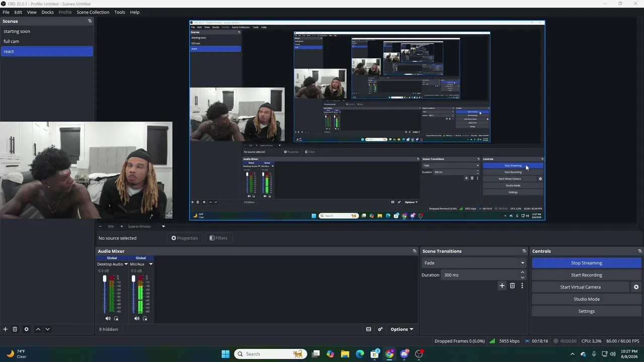Undock the Audio Mixer panel
The height and width of the screenshot is (362, 644).
tap(415, 251)
